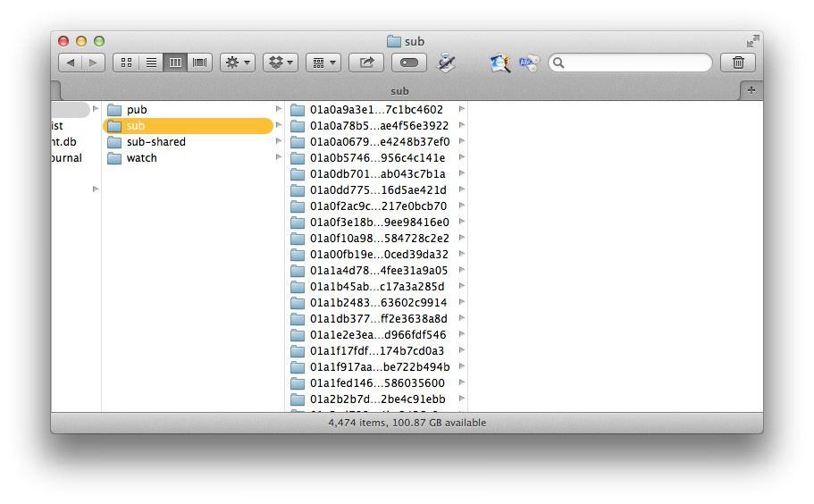Click the toolbar icon left of search field
Screen dimensions: 814x504
coord(529,63)
